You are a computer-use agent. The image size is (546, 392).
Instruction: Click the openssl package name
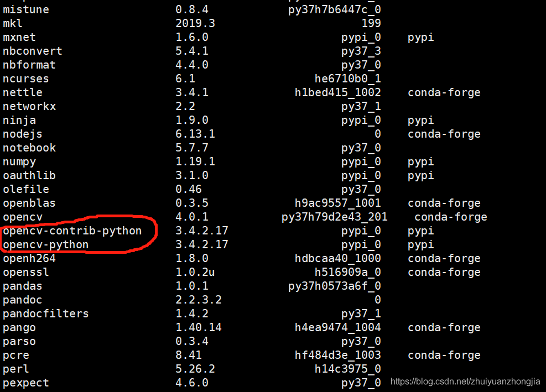[25, 272]
